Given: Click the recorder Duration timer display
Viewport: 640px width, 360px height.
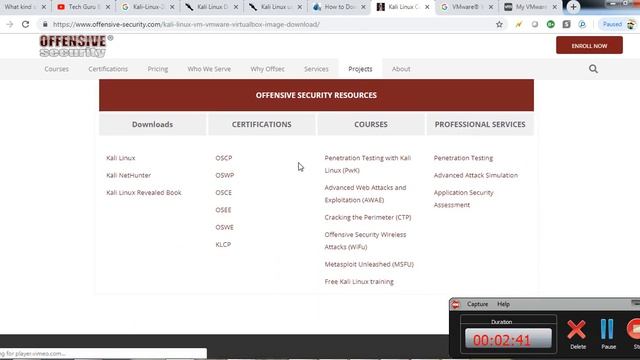Looking at the screenshot, I should 508,339.
